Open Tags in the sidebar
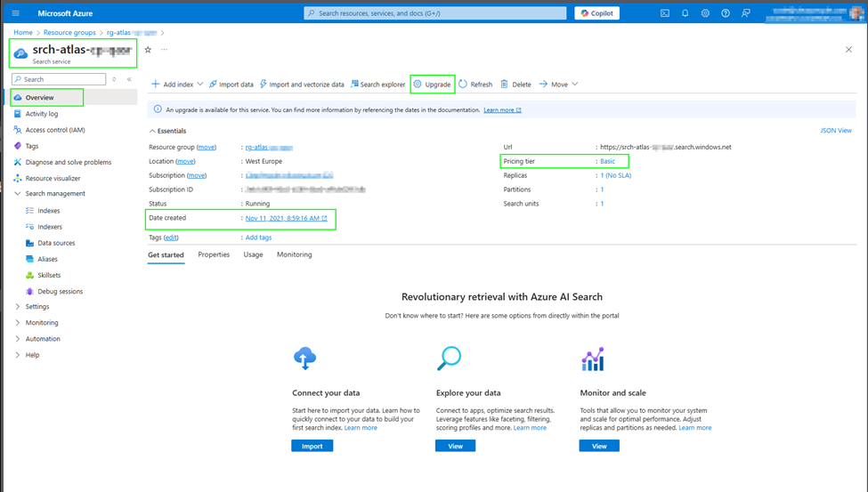The width and height of the screenshot is (868, 492). click(x=31, y=146)
